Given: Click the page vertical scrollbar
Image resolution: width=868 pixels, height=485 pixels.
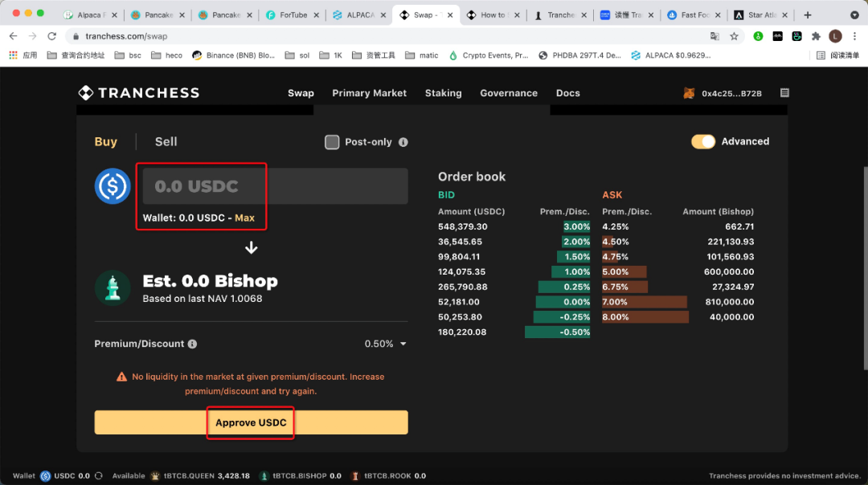Looking at the screenshot, I should coord(866,268).
